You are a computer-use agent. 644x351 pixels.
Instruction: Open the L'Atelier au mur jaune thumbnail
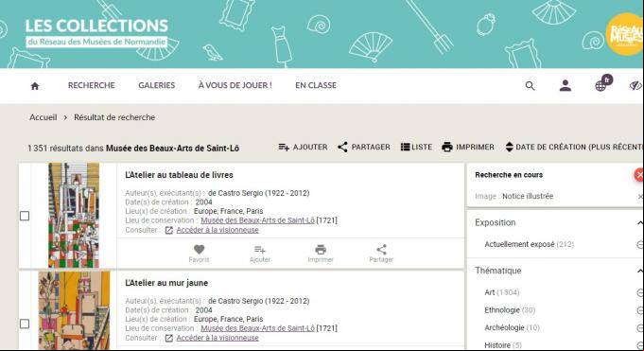click(74, 310)
